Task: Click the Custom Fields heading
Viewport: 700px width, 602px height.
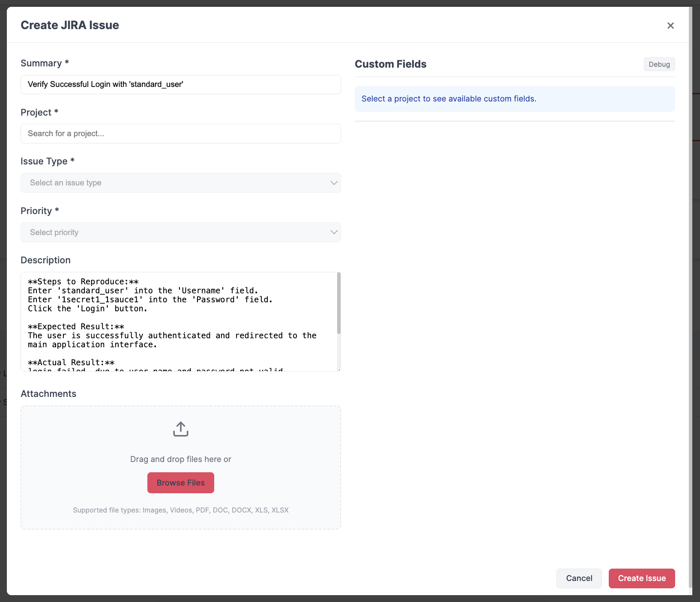Action: pos(391,64)
